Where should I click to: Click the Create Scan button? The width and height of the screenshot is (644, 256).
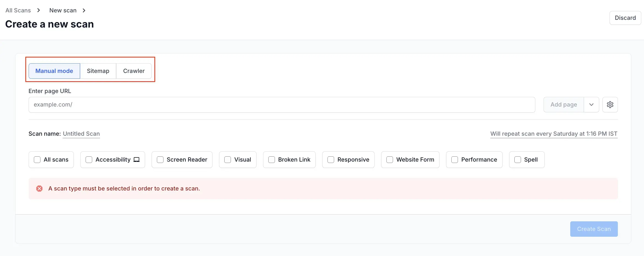pos(594,229)
